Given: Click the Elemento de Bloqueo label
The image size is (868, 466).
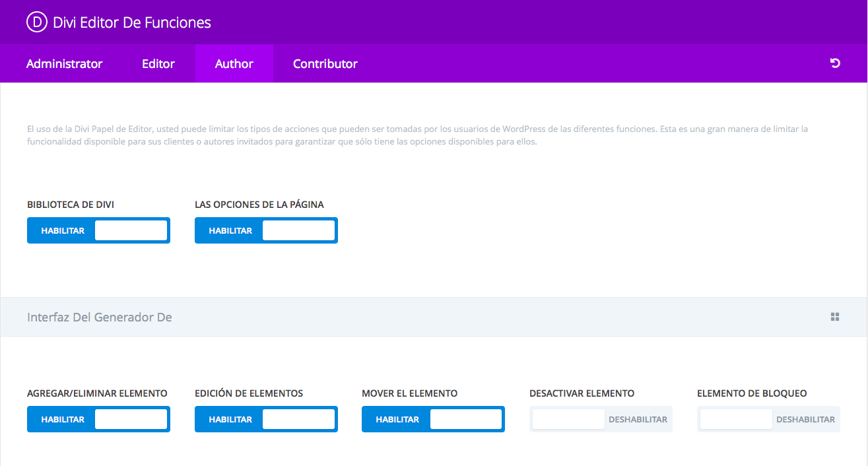Looking at the screenshot, I should [752, 393].
